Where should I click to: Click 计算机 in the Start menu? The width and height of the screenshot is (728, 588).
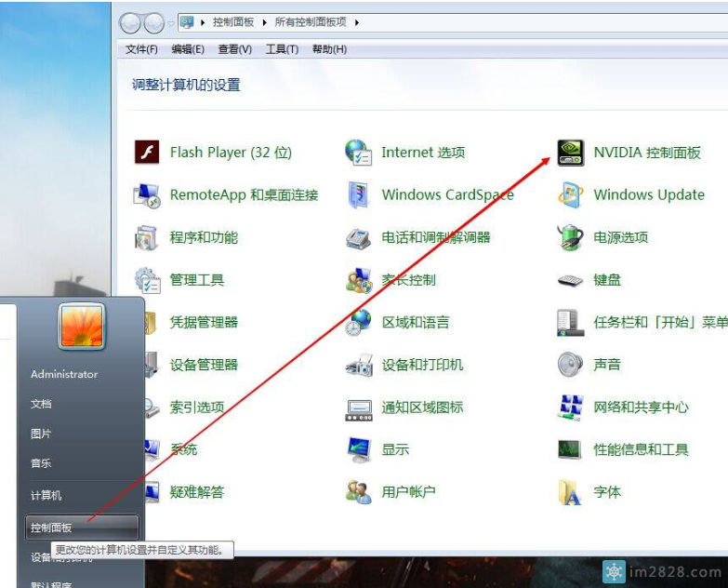pyautogui.click(x=46, y=496)
